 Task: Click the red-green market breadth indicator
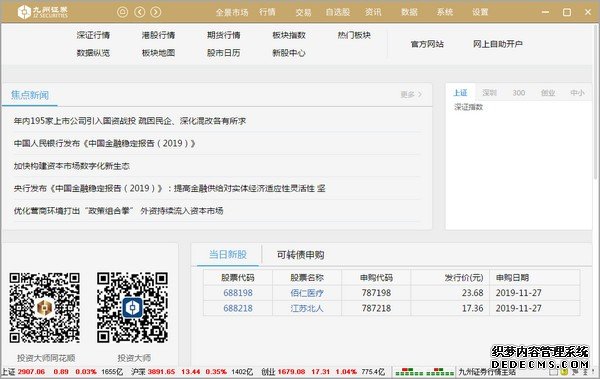(424, 372)
